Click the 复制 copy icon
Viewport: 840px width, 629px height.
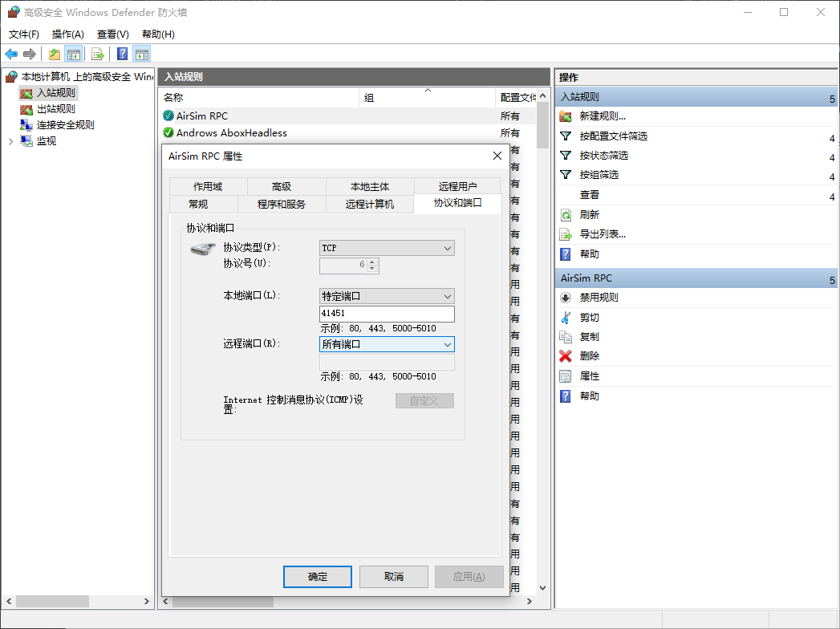(x=565, y=336)
